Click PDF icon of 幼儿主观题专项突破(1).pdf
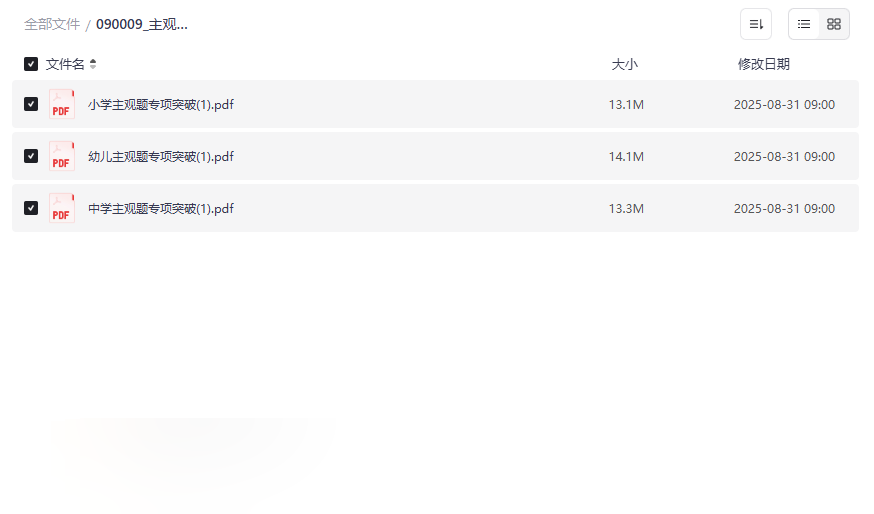 pyautogui.click(x=62, y=156)
